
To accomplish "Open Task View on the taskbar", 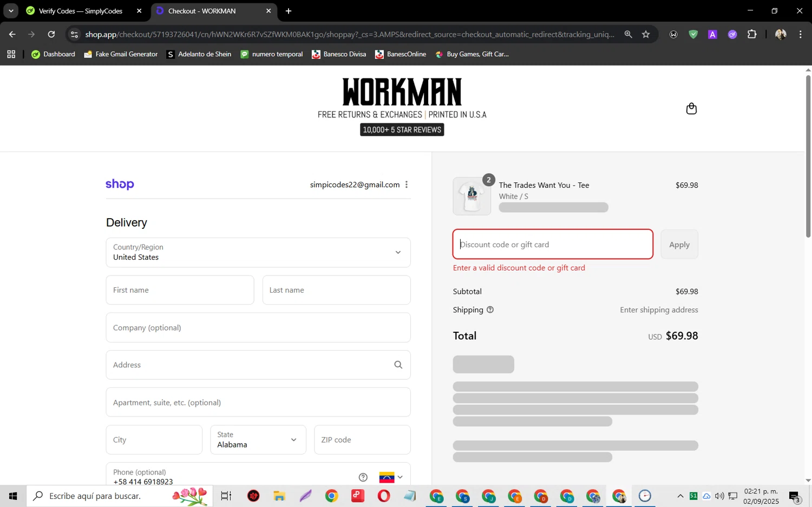I will click(226, 496).
